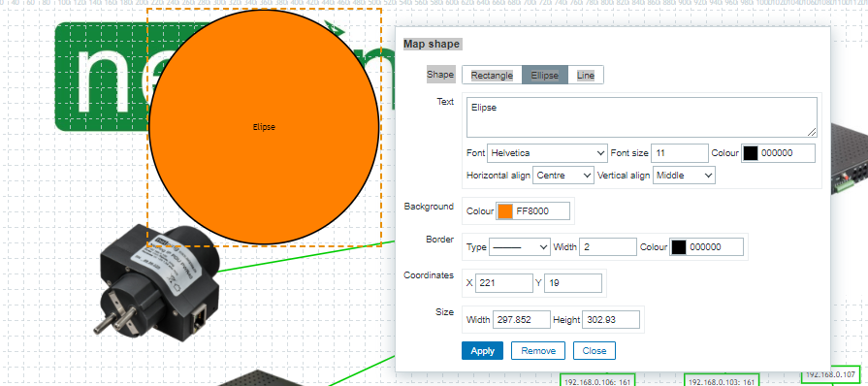
Task: Open the orange background colour swatch
Action: point(505,211)
